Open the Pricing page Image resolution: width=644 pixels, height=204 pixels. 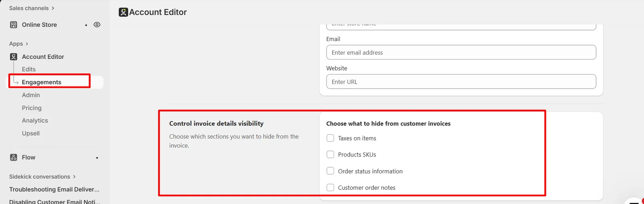coord(32,108)
